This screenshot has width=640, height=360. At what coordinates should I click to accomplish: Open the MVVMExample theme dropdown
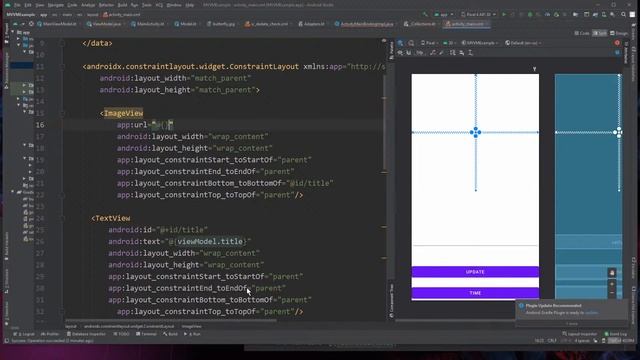coord(480,43)
